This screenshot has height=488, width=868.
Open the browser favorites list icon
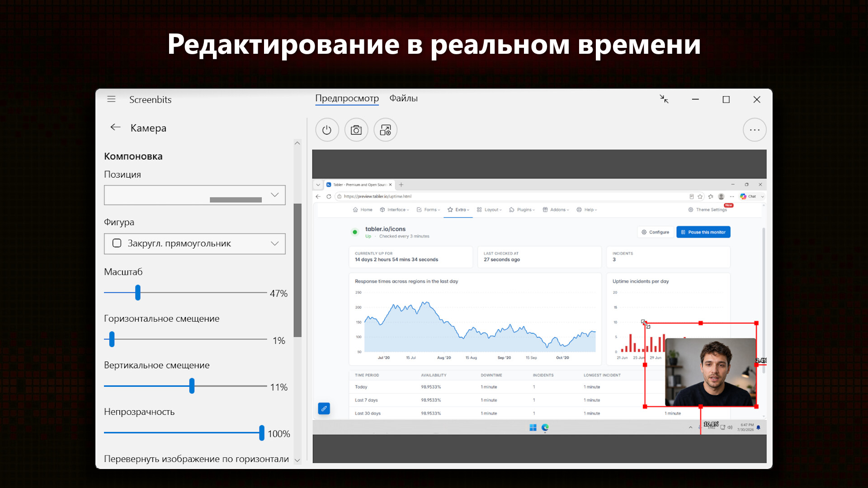[x=711, y=197]
